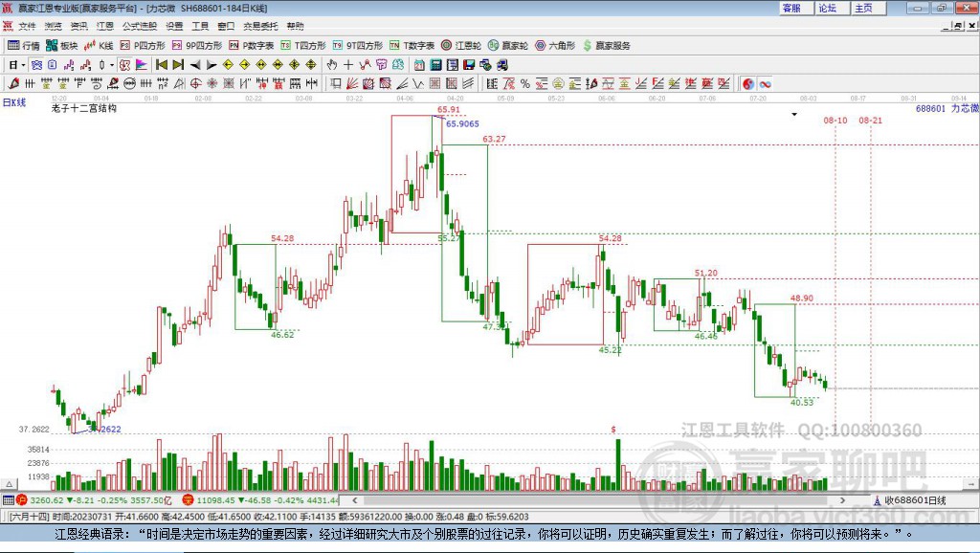Open the 六角形 hexagon tool
980x553 pixels.
[555, 46]
